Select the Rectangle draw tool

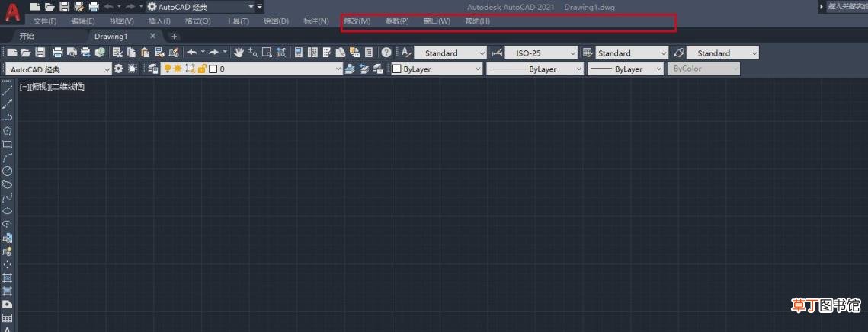7,144
